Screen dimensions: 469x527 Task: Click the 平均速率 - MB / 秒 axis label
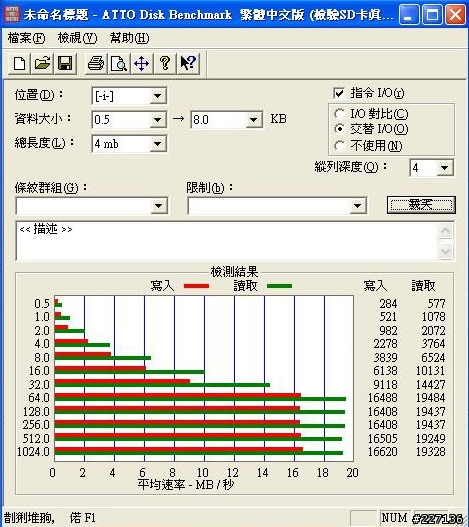186,485
